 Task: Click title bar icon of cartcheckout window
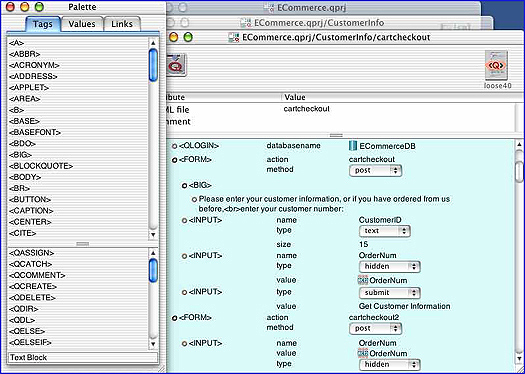[x=233, y=37]
